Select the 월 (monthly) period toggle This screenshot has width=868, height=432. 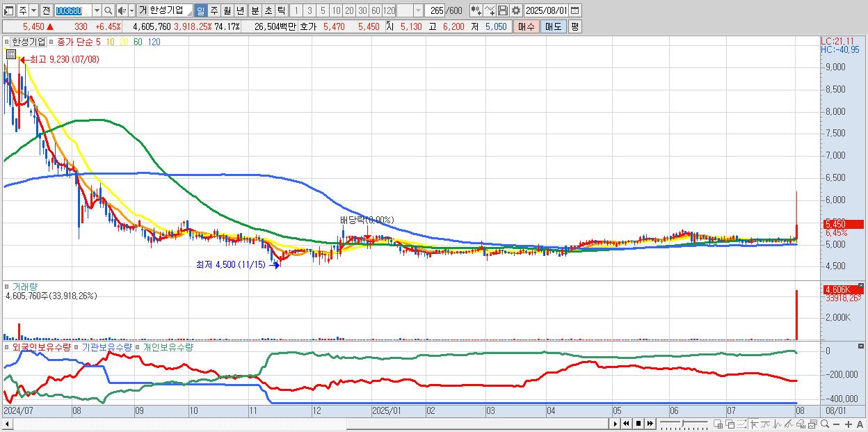227,10
